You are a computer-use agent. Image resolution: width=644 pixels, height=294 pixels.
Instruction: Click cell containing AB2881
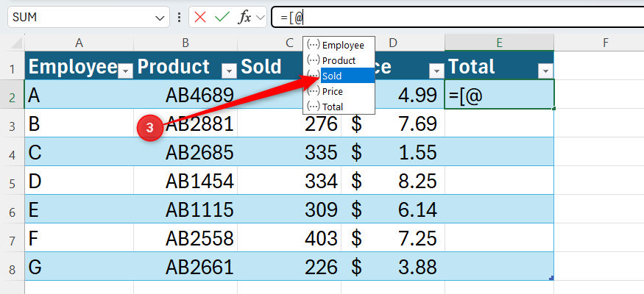(x=185, y=123)
